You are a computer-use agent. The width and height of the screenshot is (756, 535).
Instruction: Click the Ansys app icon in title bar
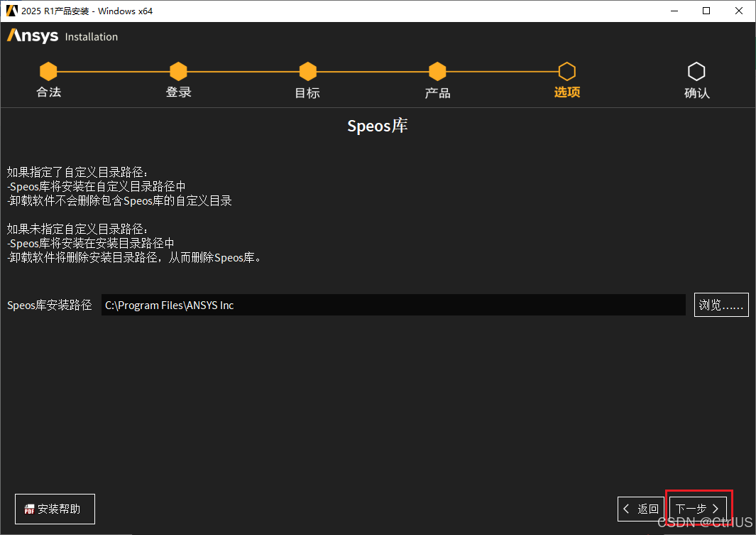click(x=11, y=11)
